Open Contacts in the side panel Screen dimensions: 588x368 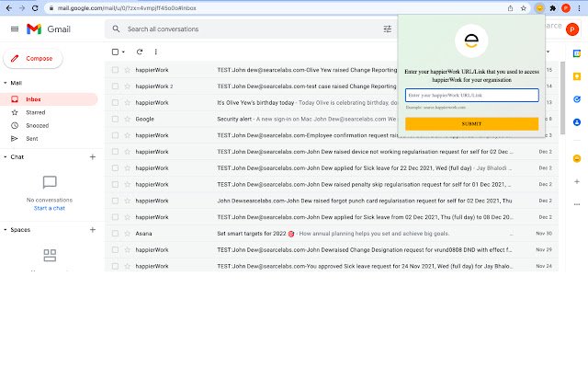click(577, 122)
